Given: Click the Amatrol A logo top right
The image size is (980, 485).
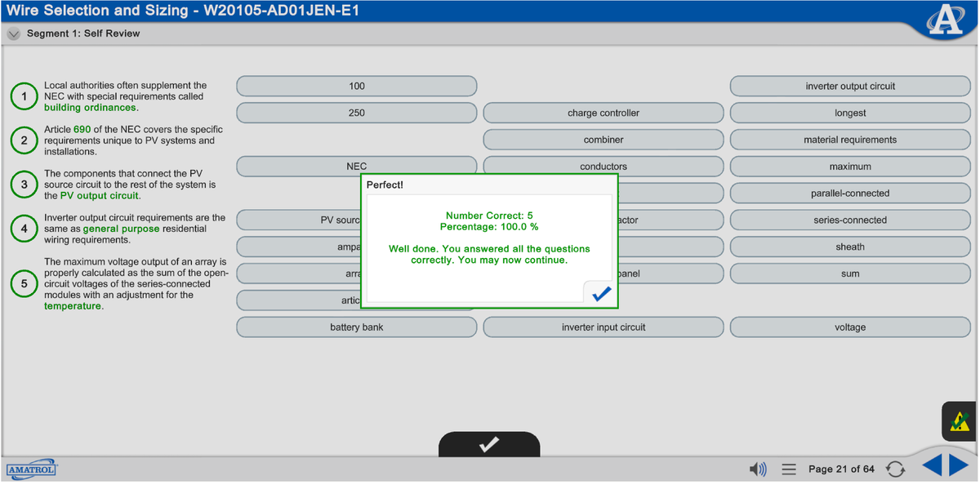Looking at the screenshot, I should [946, 22].
